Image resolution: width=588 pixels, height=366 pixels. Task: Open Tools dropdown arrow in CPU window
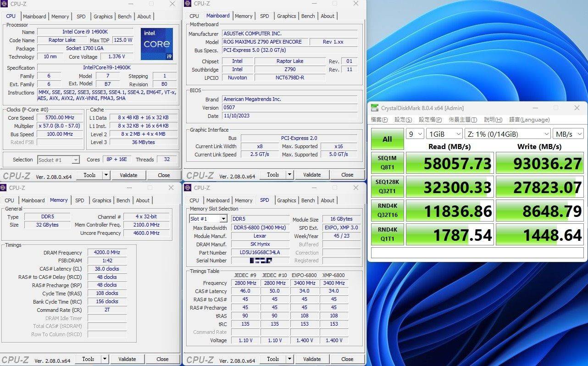pos(106,175)
